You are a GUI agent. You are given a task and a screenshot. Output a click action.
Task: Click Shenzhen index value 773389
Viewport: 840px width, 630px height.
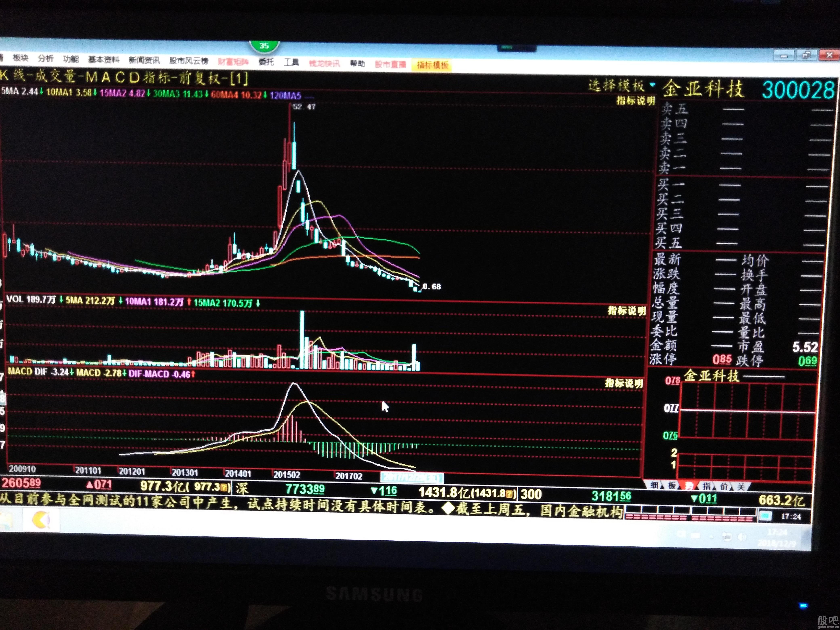305,489
